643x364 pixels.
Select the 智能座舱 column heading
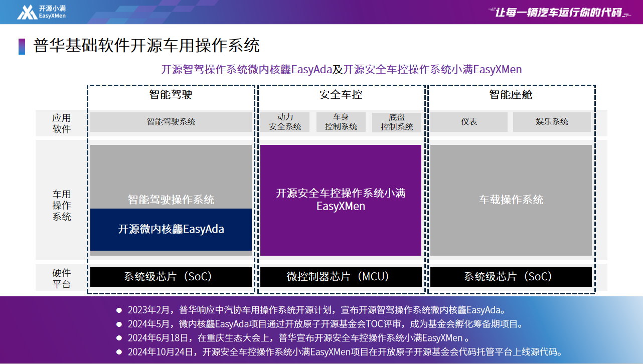click(511, 95)
